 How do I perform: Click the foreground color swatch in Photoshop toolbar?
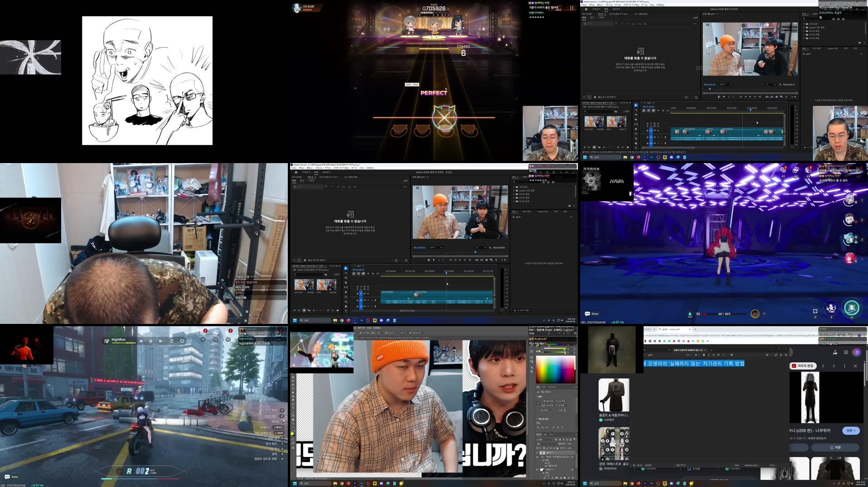(x=292, y=433)
